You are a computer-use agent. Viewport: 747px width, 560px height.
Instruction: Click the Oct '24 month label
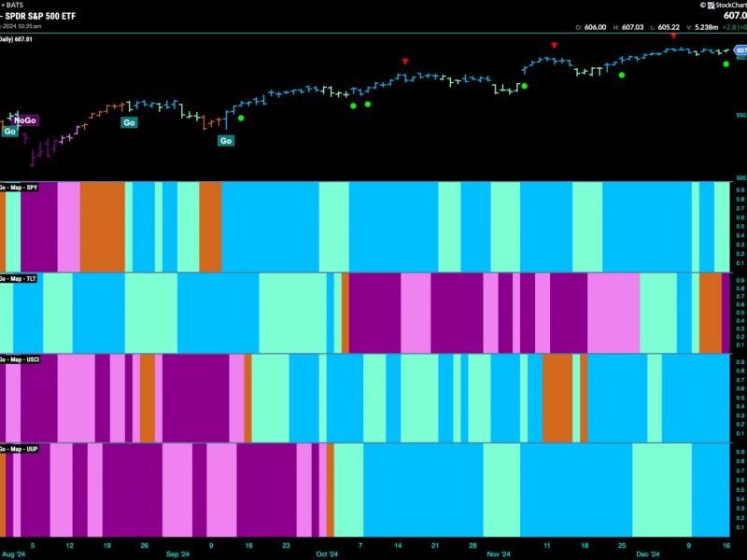[x=327, y=553]
